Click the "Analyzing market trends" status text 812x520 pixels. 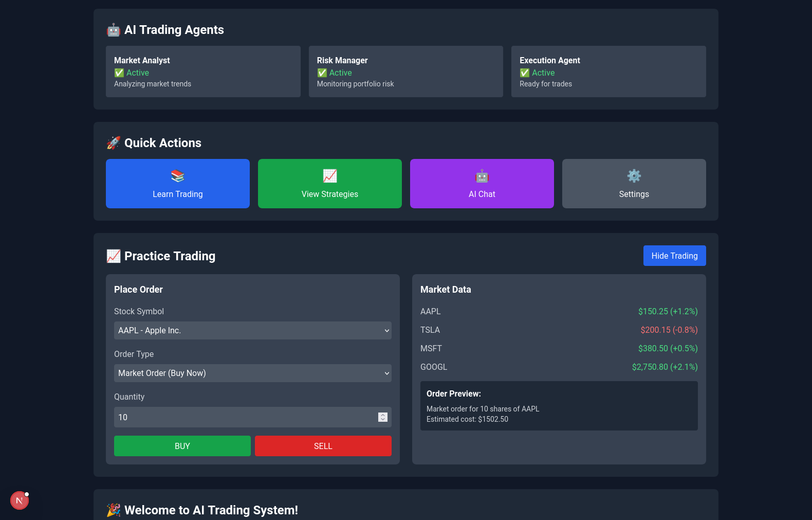(x=153, y=84)
